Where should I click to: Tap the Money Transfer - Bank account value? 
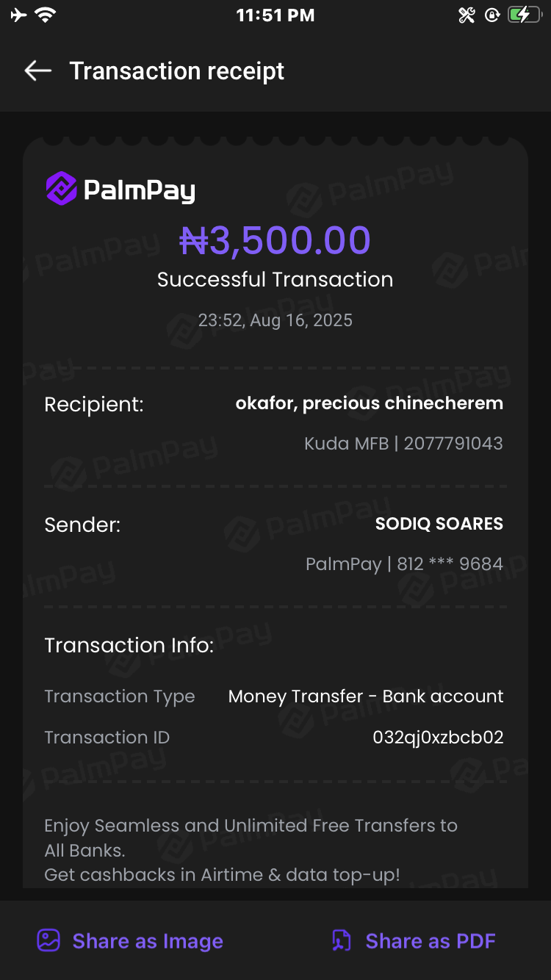[x=366, y=696]
